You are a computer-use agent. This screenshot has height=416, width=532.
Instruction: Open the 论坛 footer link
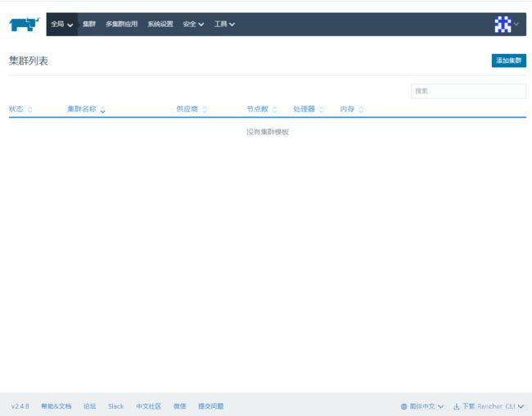coord(89,406)
